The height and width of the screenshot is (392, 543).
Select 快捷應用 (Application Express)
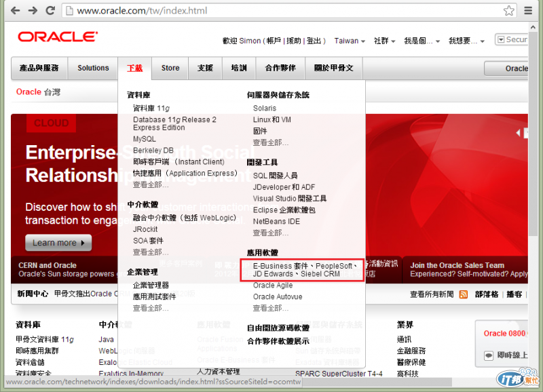pyautogui.click(x=185, y=174)
